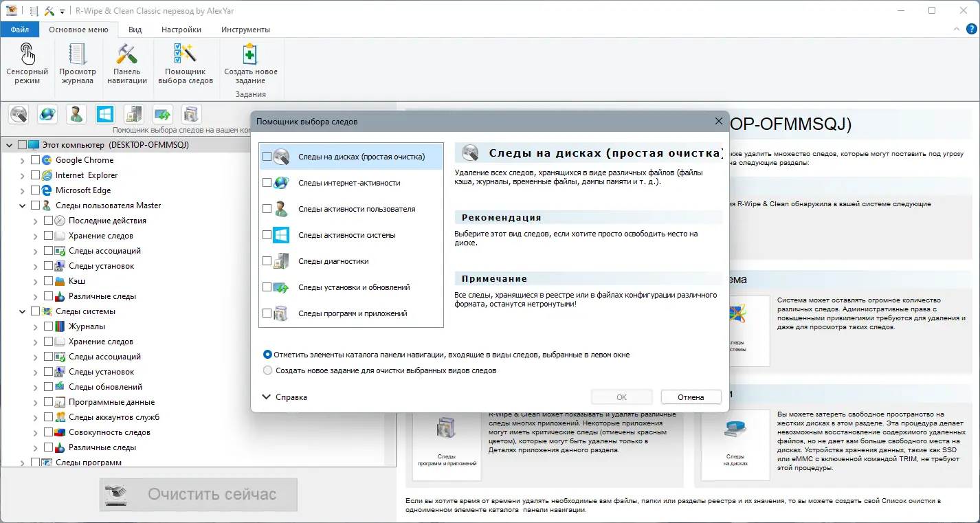Select Следы интернет-активности row in dialog
The width and height of the screenshot is (980, 523).
pos(351,183)
